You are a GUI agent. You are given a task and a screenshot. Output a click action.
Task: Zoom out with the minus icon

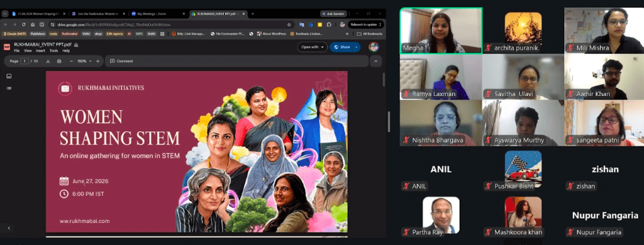[x=72, y=61]
